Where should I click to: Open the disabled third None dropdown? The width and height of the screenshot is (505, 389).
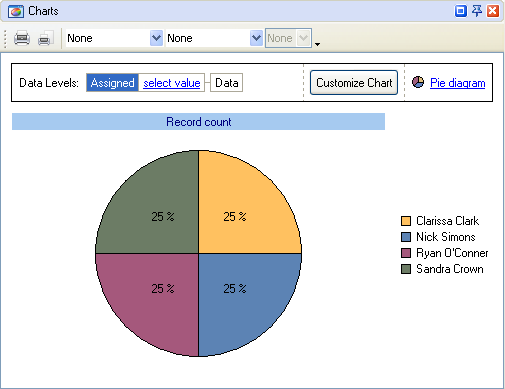coord(303,38)
